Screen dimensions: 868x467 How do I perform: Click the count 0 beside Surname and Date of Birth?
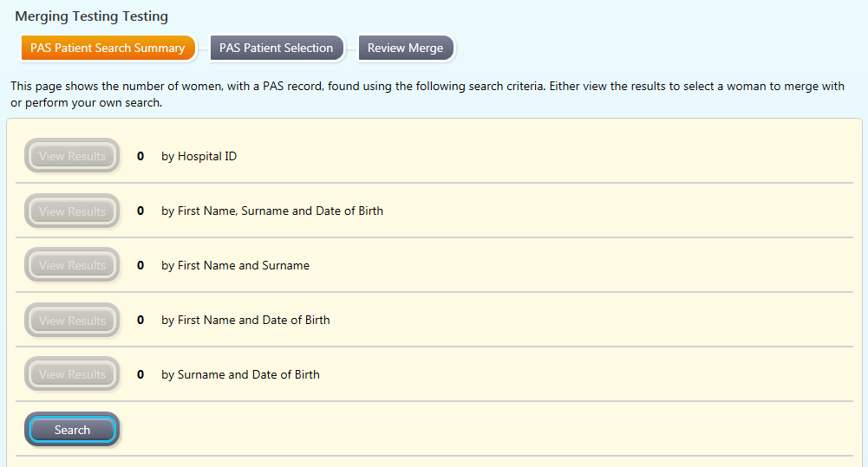pyautogui.click(x=140, y=374)
